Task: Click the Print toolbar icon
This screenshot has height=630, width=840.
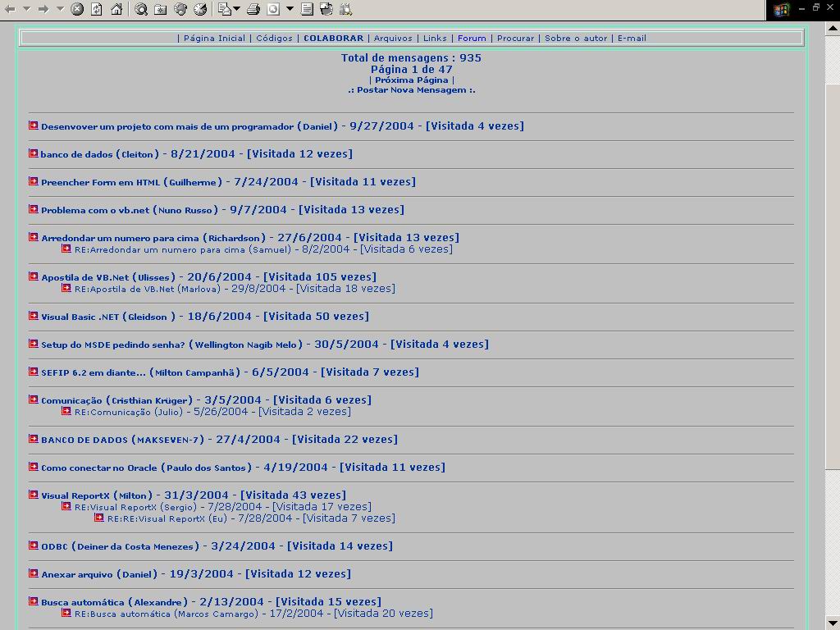Action: [253, 9]
